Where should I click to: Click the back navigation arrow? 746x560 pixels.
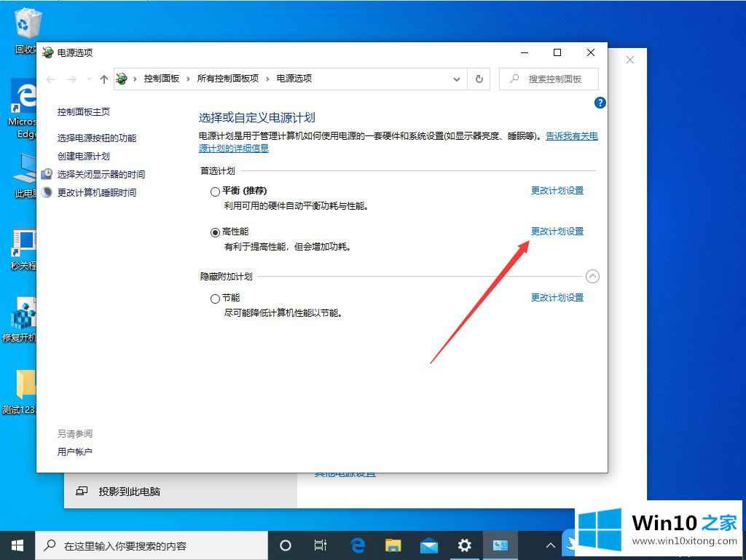pos(50,79)
